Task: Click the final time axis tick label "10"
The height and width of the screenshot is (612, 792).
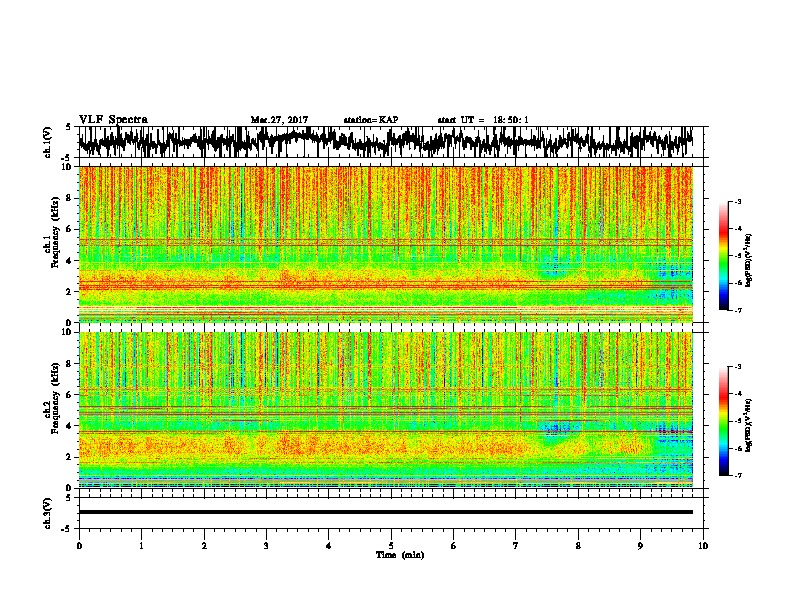Action: [x=703, y=546]
